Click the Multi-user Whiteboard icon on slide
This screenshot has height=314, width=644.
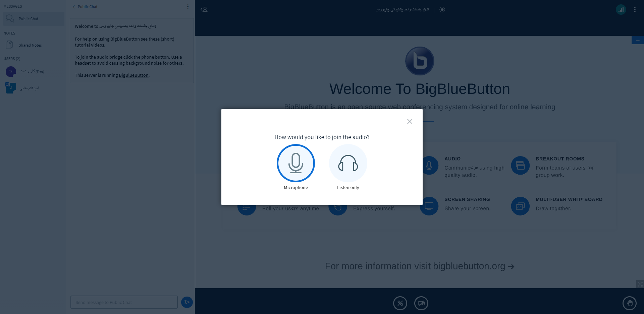[x=520, y=206]
